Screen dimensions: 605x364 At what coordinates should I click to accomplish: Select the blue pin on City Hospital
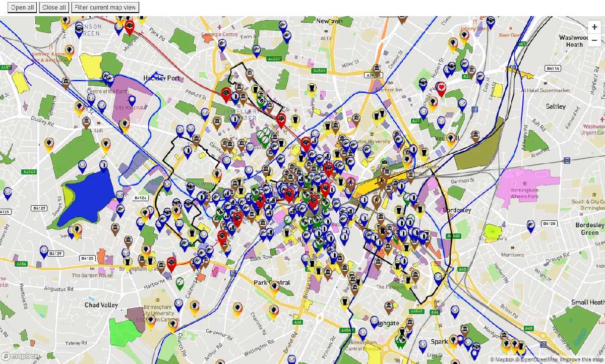coord(132,100)
